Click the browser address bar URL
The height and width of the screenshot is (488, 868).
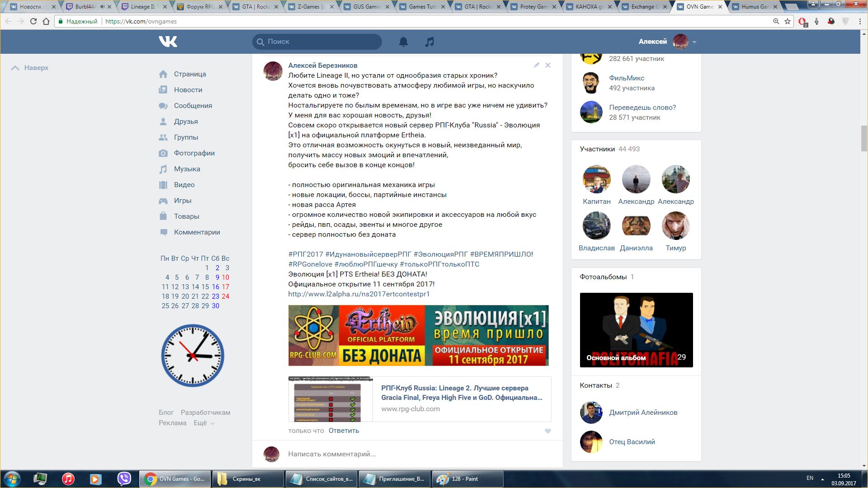[141, 21]
